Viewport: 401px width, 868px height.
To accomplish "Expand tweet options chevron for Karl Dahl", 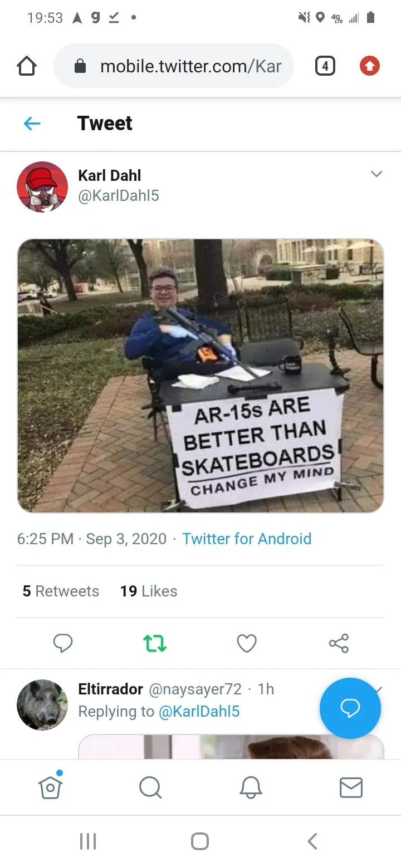I will [x=376, y=174].
